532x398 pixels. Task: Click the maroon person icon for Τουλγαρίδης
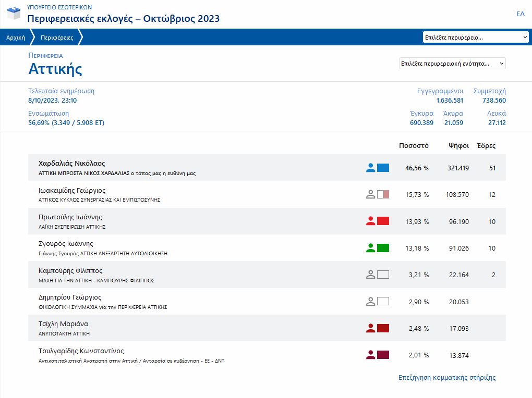[x=370, y=355]
